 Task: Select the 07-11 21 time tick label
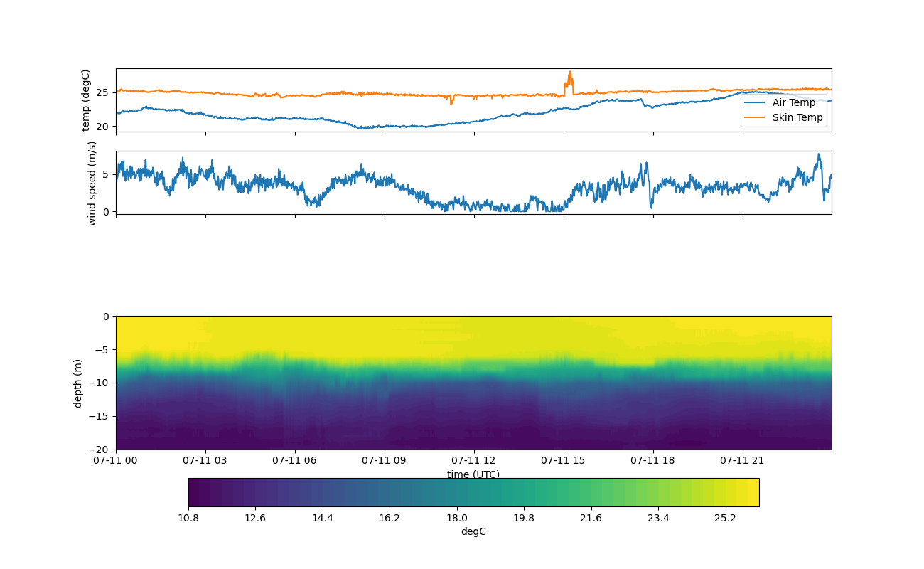tap(742, 460)
